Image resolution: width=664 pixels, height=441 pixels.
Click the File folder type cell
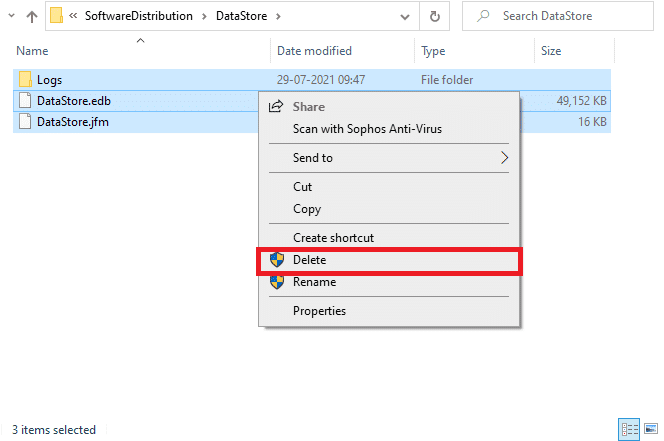coord(447,80)
